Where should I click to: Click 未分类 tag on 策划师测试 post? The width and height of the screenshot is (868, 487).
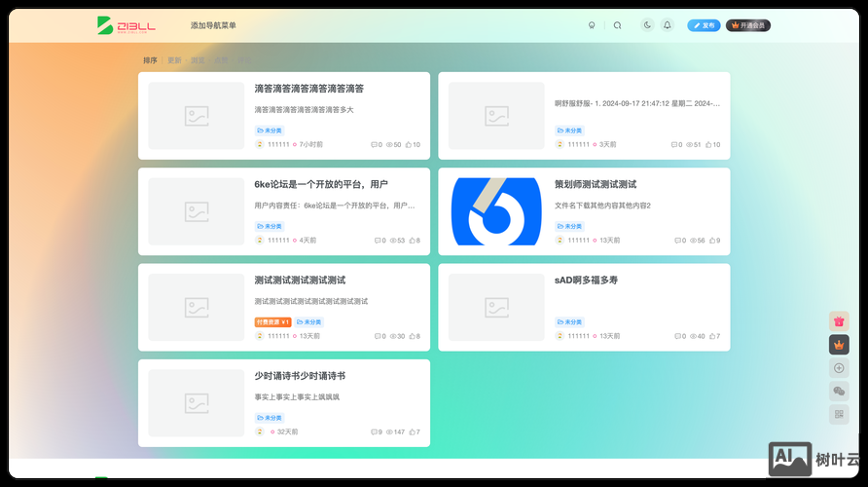569,227
